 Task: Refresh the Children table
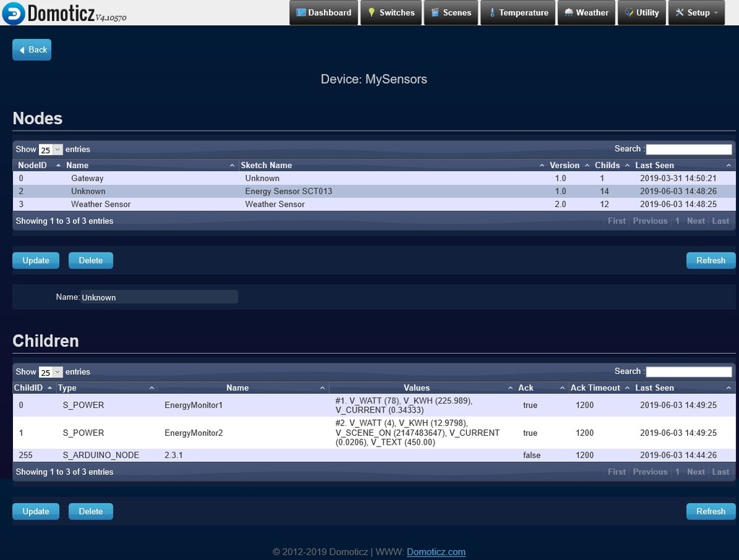pyautogui.click(x=711, y=511)
